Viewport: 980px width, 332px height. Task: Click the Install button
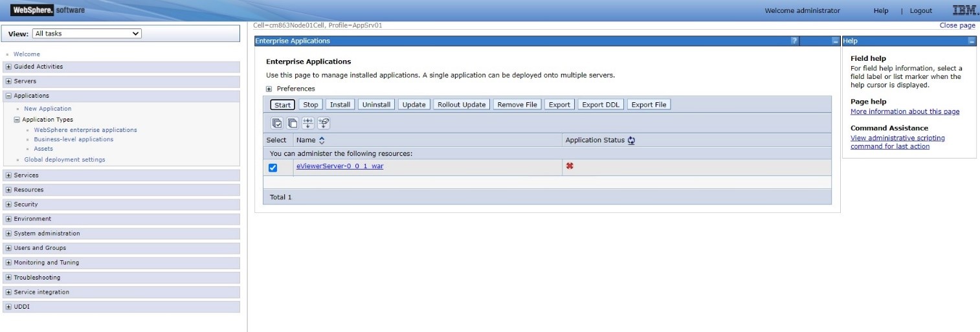pyautogui.click(x=340, y=105)
